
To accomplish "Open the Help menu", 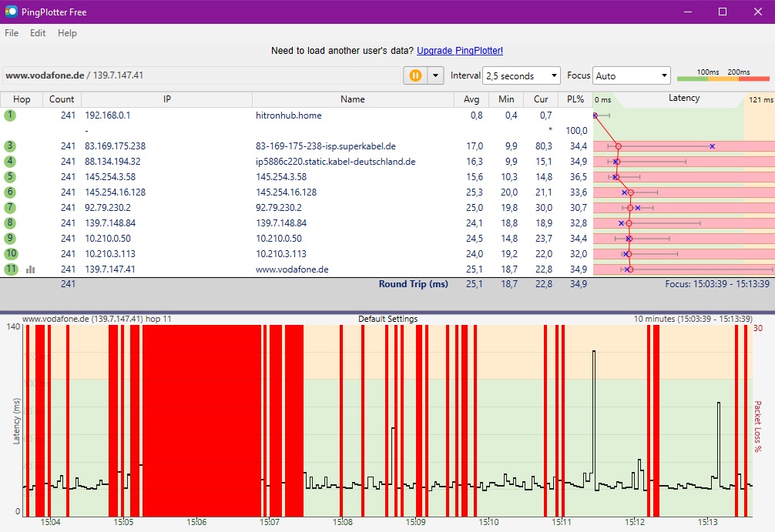I will pyautogui.click(x=68, y=33).
